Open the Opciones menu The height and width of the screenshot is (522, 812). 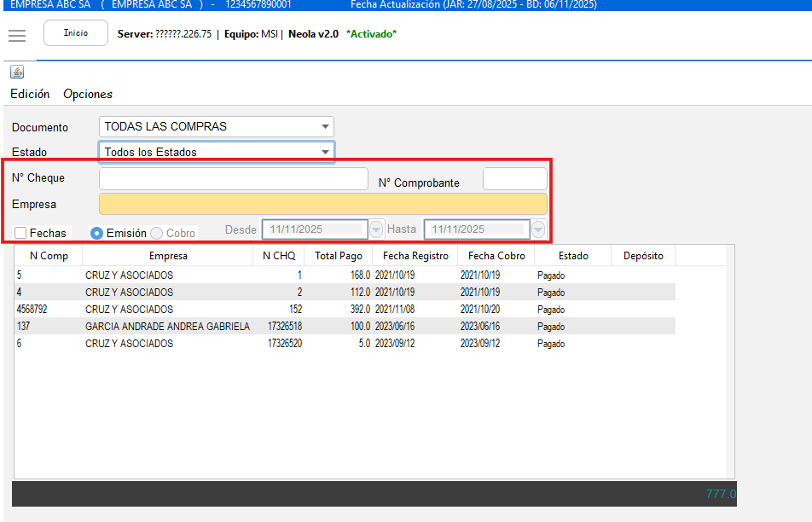click(88, 94)
